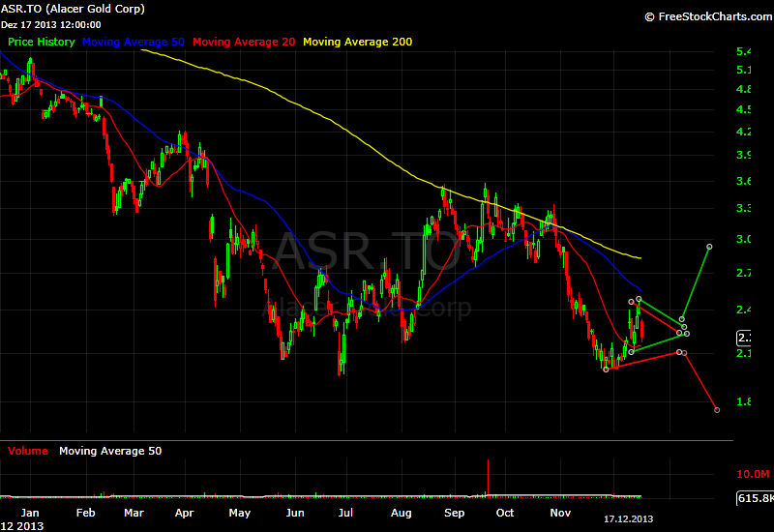Click the '17.12.2013' date label
The height and width of the screenshot is (532, 774).
coord(628,519)
